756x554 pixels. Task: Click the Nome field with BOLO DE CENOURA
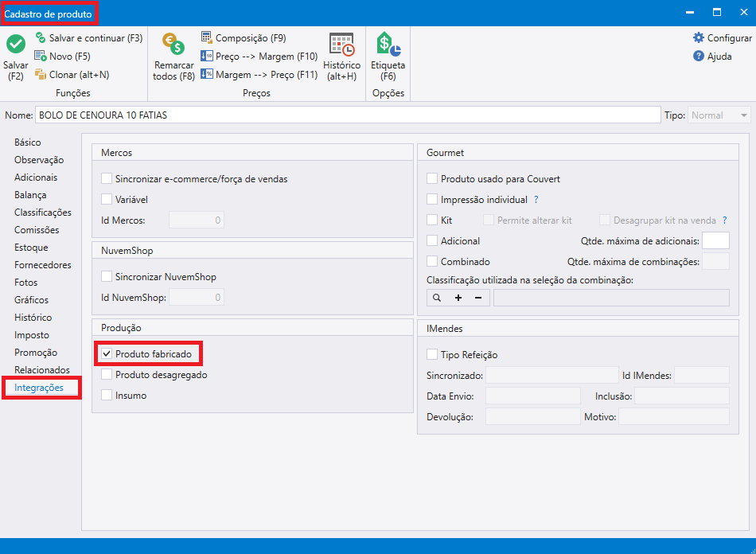[348, 115]
